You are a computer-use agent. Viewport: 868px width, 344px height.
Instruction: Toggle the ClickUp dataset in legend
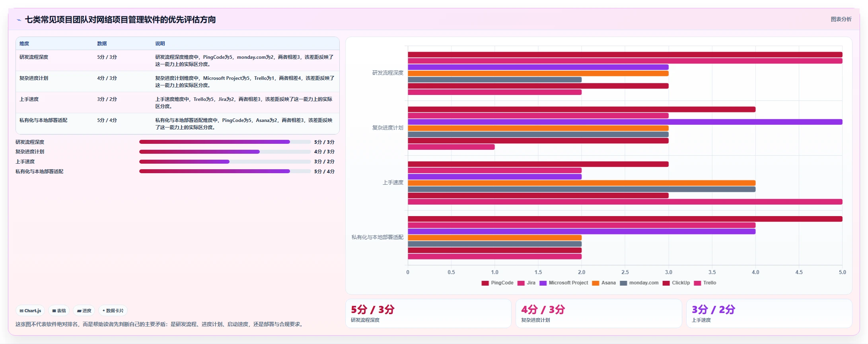tap(676, 283)
